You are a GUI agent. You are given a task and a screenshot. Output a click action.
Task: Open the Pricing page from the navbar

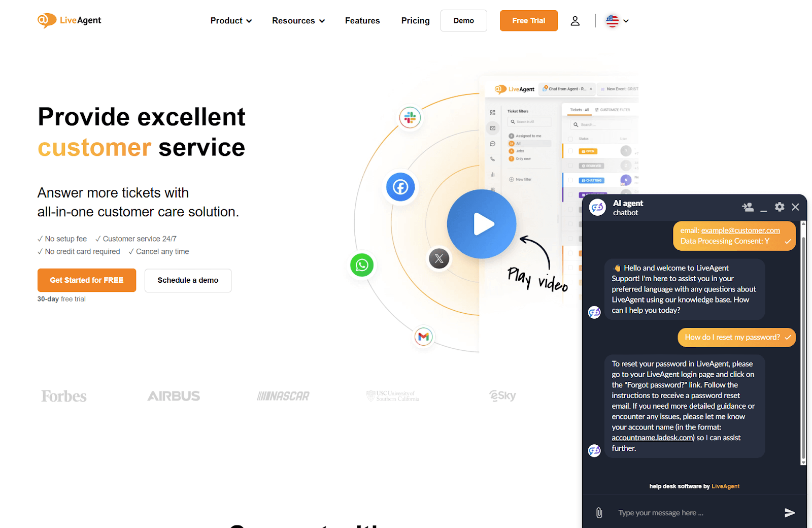coord(415,20)
